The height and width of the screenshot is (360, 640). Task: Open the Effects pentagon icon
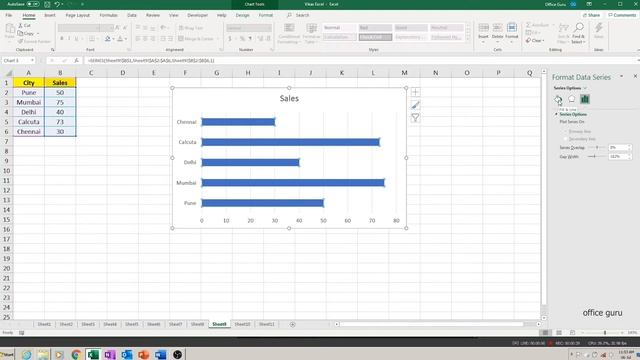[571, 99]
